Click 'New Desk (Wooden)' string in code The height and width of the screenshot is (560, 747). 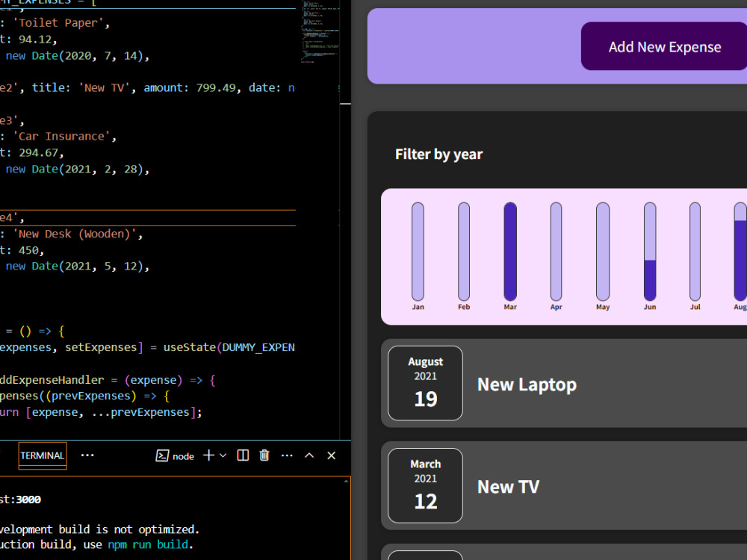point(75,234)
